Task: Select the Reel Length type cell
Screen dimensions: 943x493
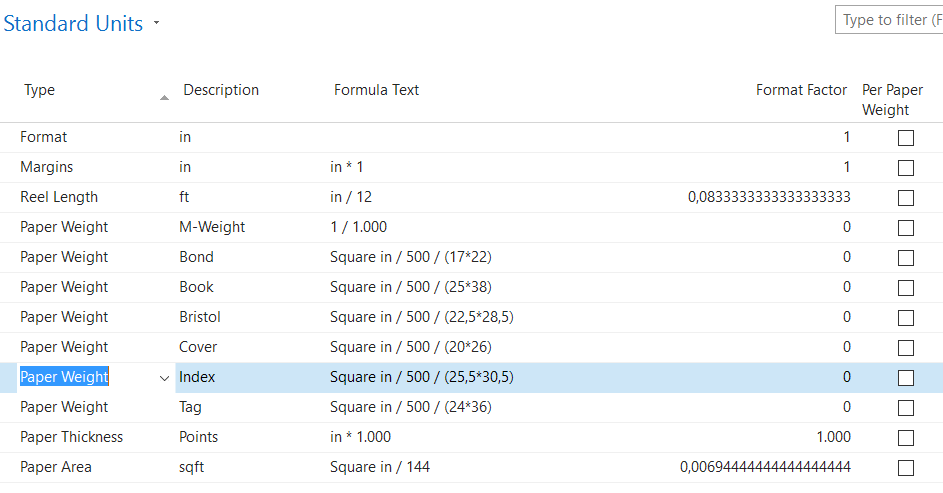Action: click(59, 197)
